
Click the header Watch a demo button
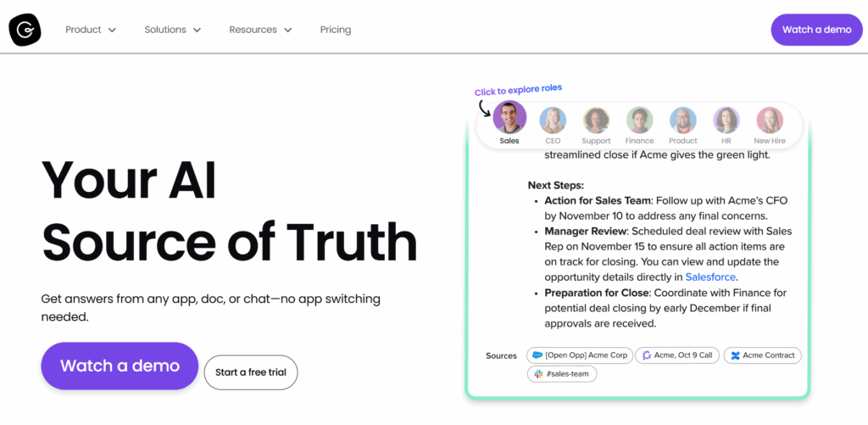click(816, 30)
